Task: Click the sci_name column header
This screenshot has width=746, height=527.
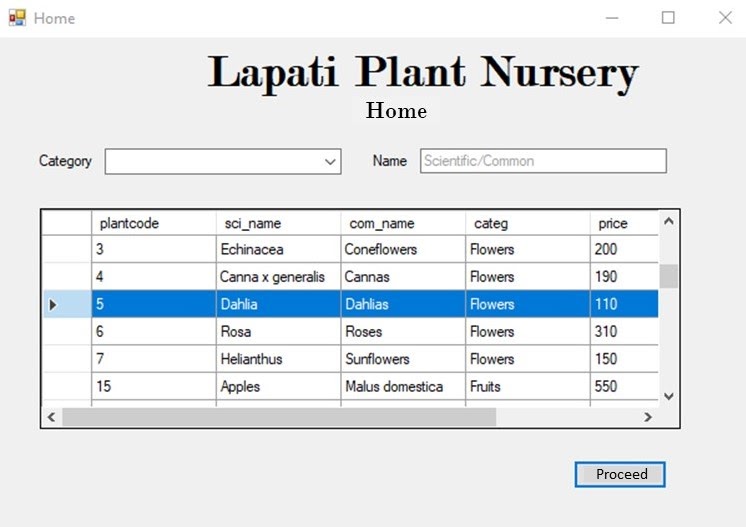Action: pos(277,223)
